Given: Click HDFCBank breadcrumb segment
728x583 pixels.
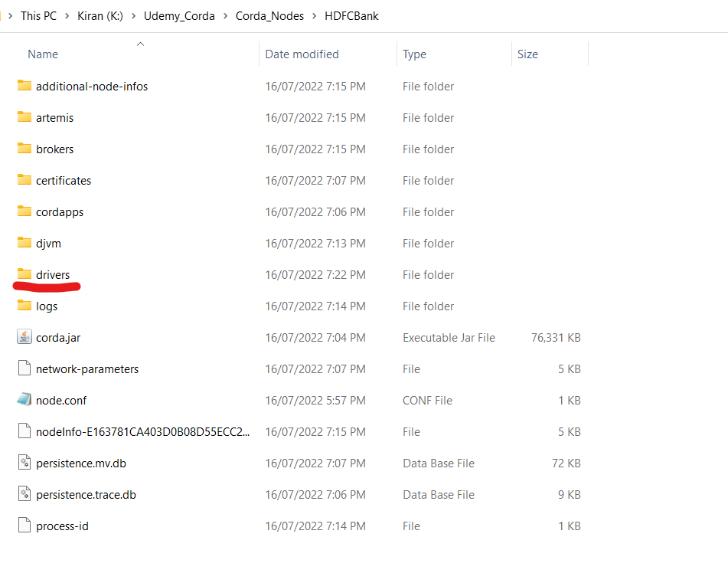Looking at the screenshot, I should coord(351,16).
